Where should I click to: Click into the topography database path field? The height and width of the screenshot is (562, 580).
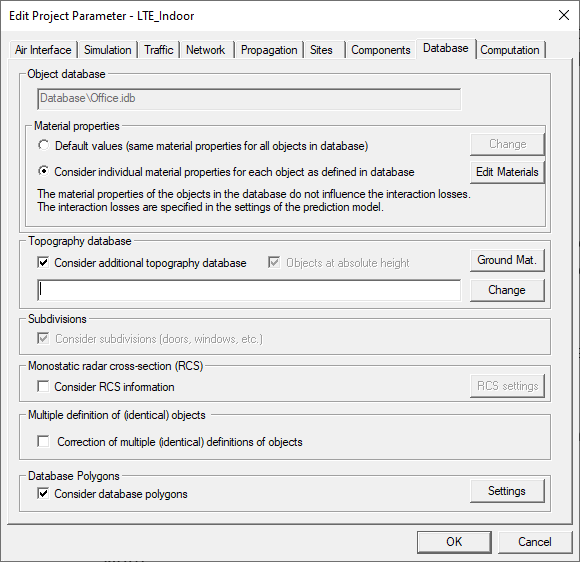249,290
